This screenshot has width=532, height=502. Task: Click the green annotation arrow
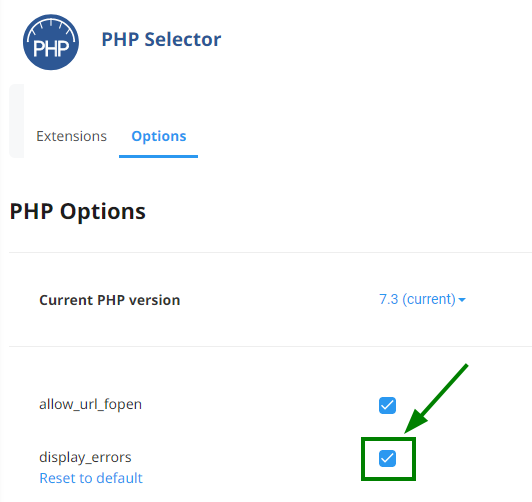(436, 399)
